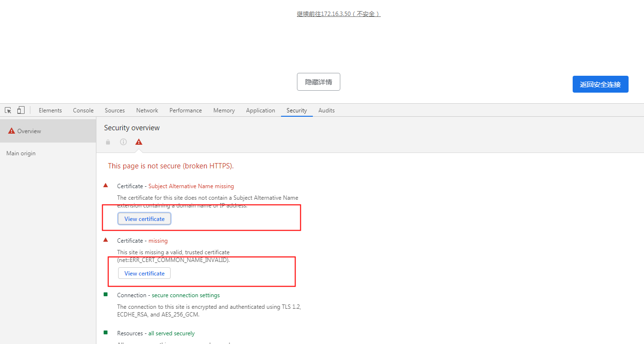
Task: Open the Elements tab
Action: (50, 110)
